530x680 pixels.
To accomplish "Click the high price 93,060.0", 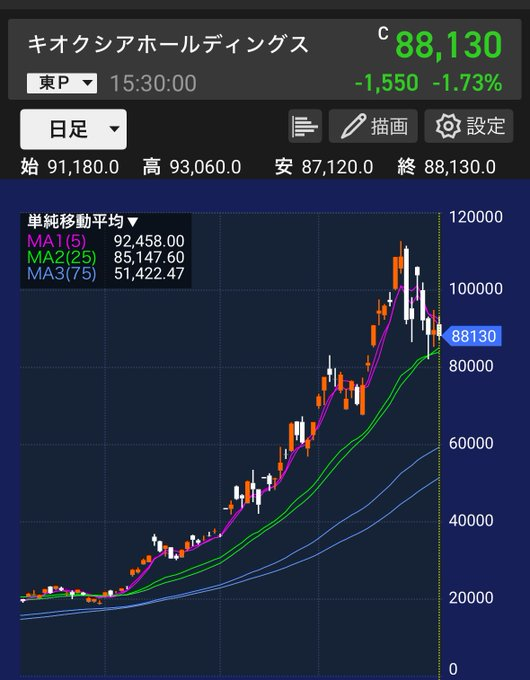I will click(x=205, y=167).
